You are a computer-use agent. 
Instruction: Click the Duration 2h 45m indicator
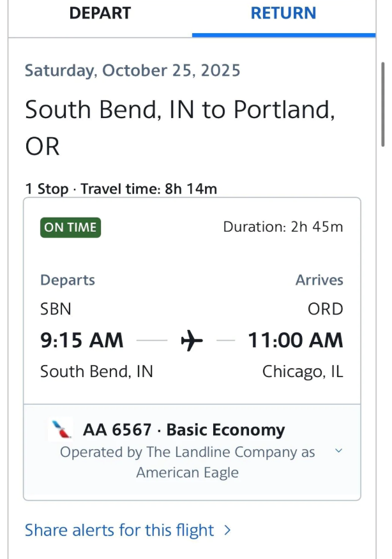(283, 227)
